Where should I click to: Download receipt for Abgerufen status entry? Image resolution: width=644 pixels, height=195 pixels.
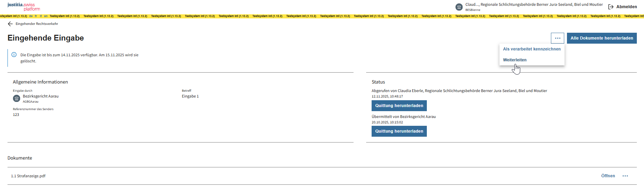(399, 106)
